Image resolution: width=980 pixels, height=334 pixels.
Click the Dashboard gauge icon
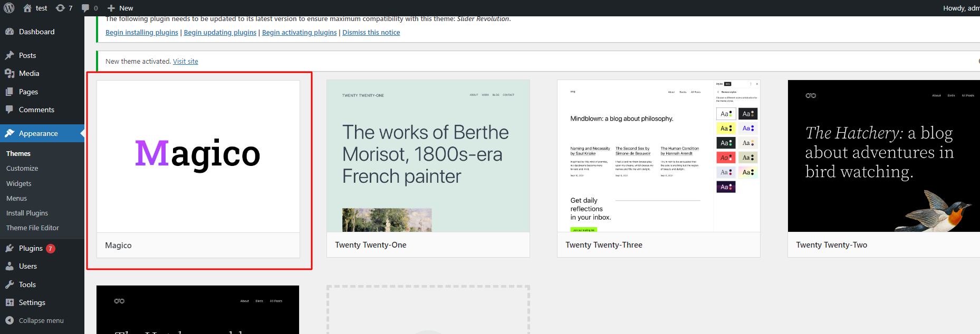pyautogui.click(x=9, y=32)
